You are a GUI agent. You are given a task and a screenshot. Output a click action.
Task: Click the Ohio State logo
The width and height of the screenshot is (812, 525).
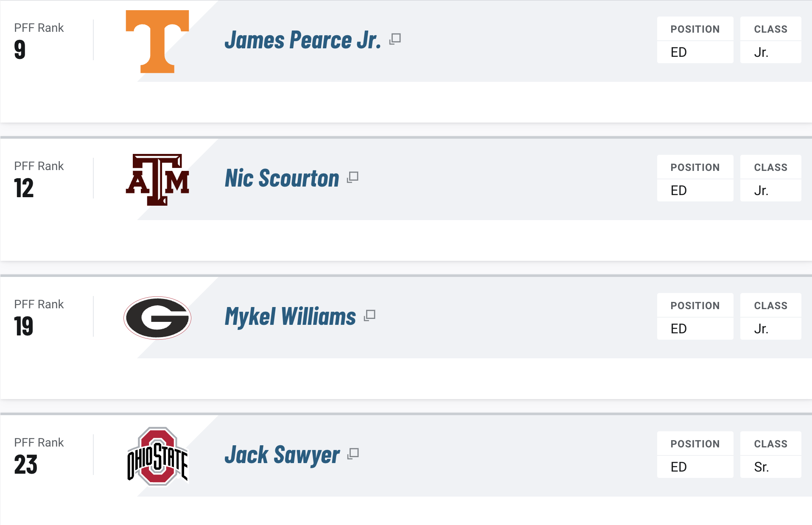pyautogui.click(x=157, y=456)
